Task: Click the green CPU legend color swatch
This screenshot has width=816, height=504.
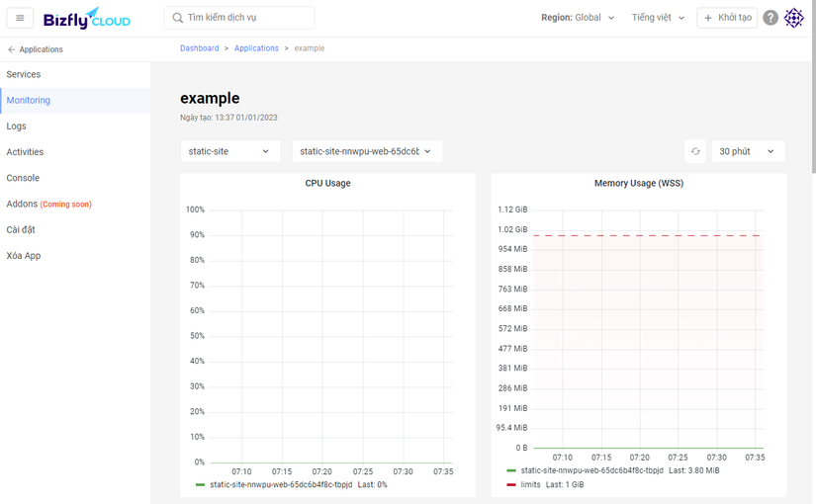Action: (x=201, y=485)
